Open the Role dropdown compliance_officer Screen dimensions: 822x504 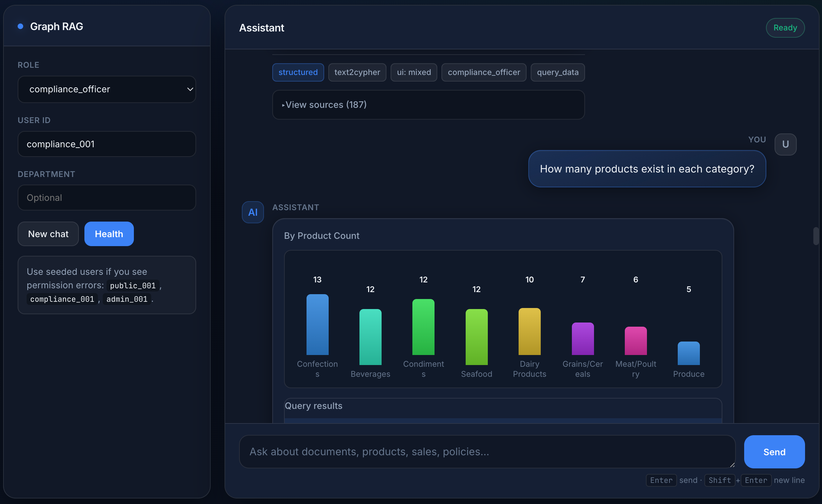coord(107,89)
